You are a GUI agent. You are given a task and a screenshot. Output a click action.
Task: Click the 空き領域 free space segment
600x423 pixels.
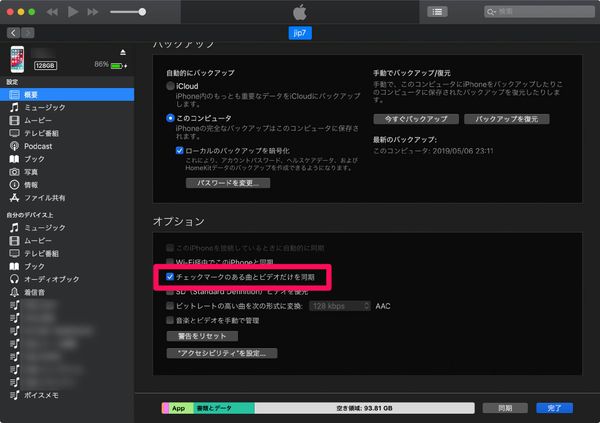click(x=364, y=408)
